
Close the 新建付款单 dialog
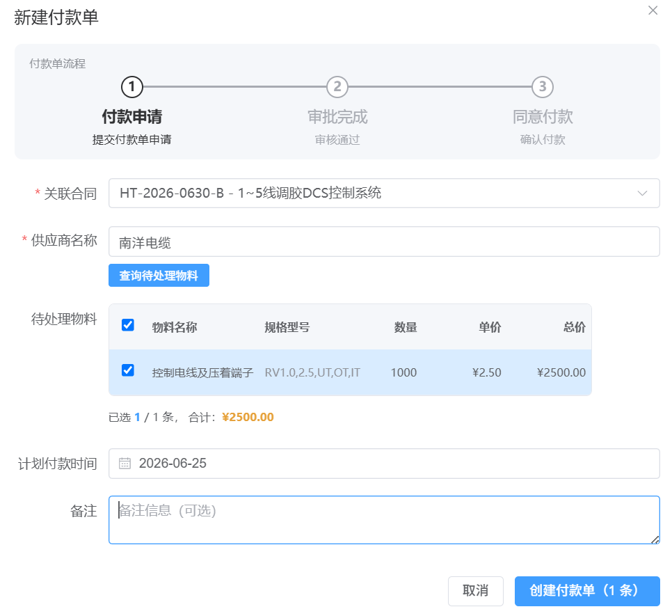pyautogui.click(x=653, y=10)
